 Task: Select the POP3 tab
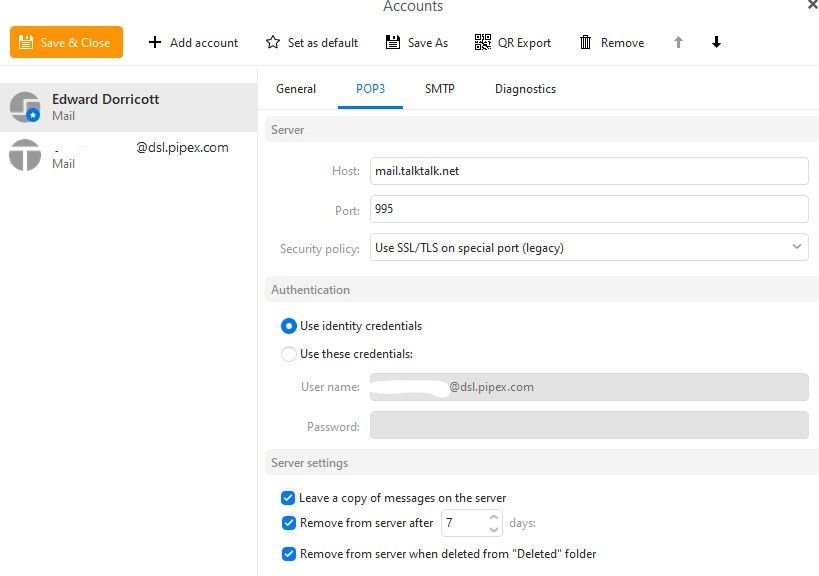(370, 89)
